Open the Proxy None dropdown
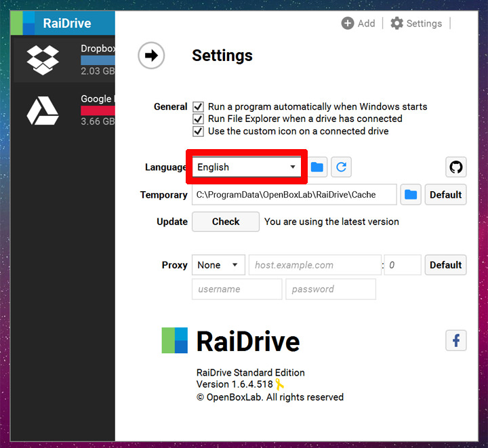488x448 pixels. 218,265
